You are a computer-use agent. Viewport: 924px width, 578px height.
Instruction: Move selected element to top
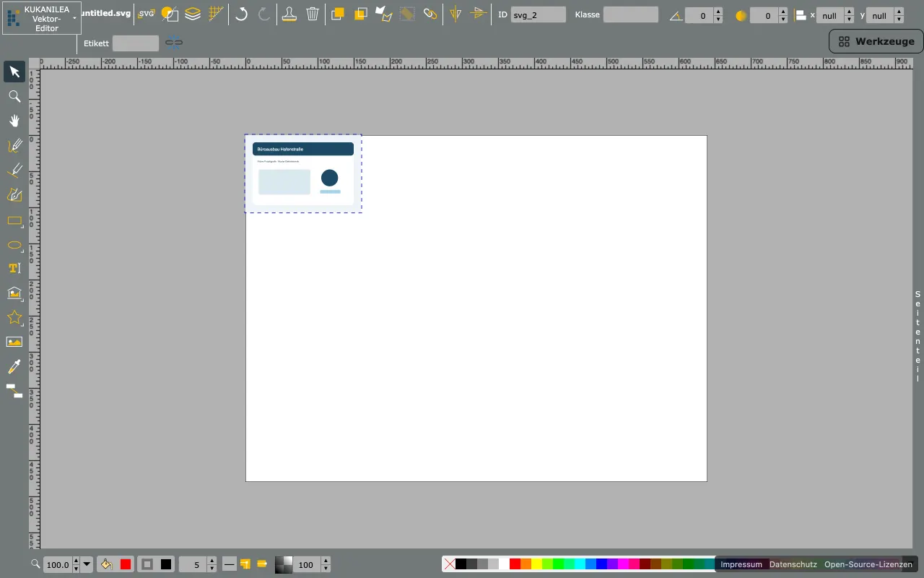pyautogui.click(x=337, y=14)
